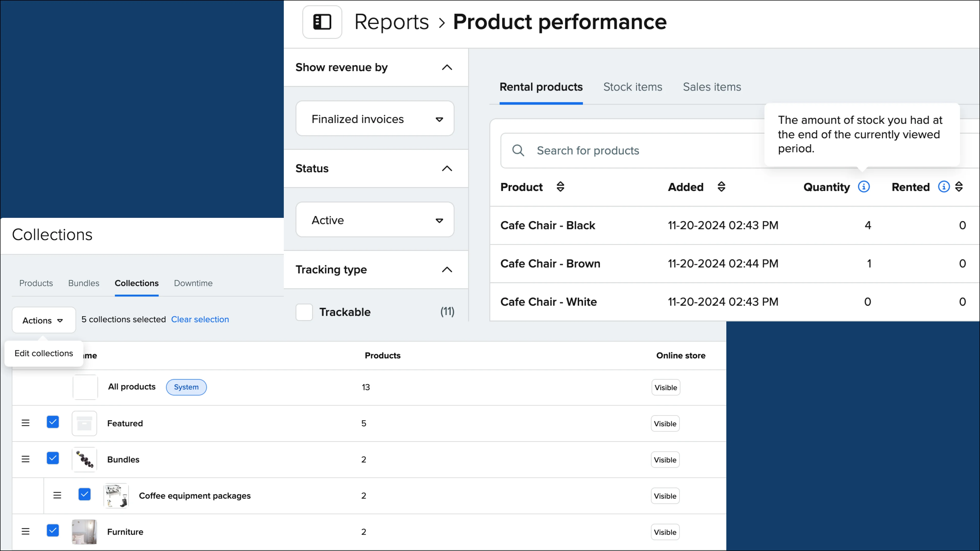Click the Quantity info icon

[x=864, y=187]
